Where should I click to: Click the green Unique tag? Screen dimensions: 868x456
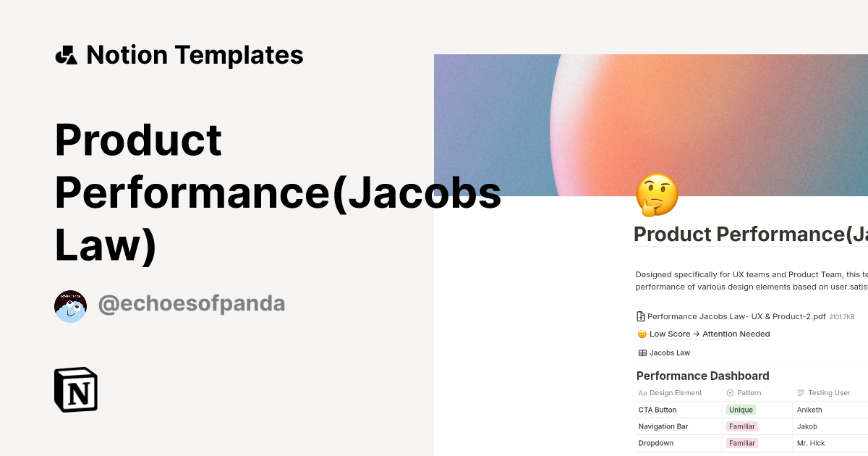coord(741,409)
